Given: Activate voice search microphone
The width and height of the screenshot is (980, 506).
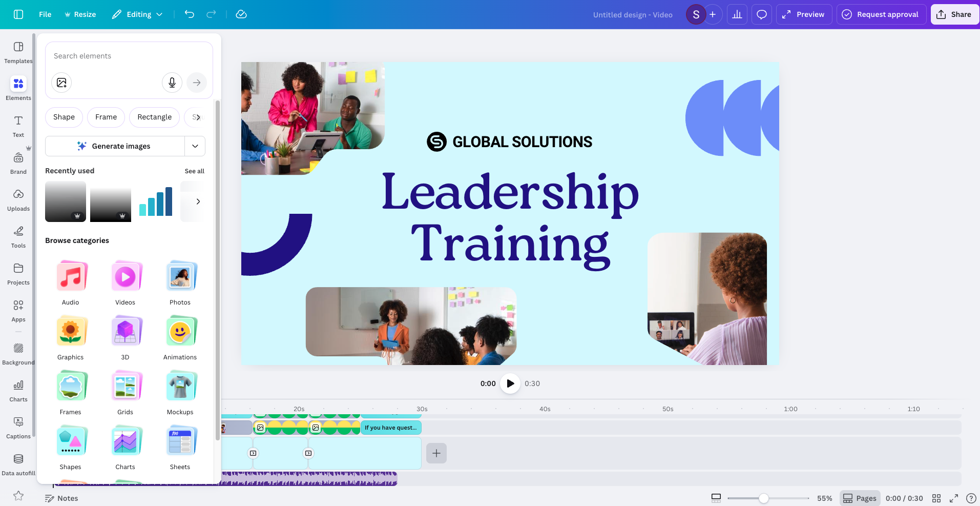Looking at the screenshot, I should click(x=172, y=83).
